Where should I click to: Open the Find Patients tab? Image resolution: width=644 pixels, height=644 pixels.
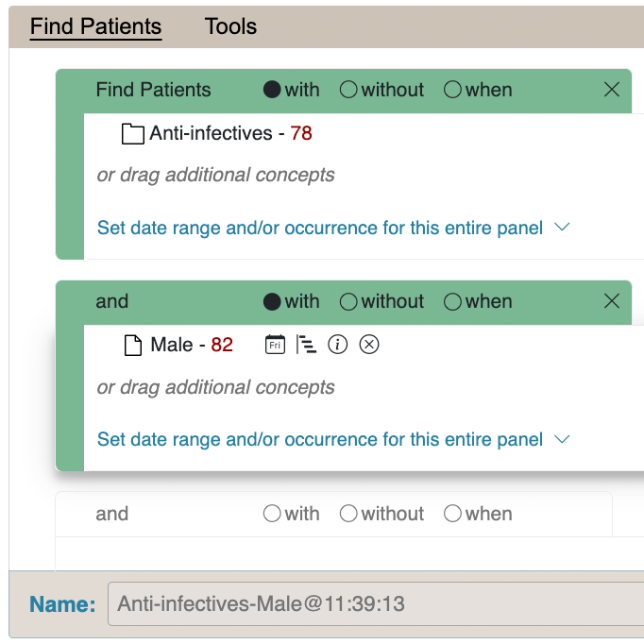[x=95, y=26]
